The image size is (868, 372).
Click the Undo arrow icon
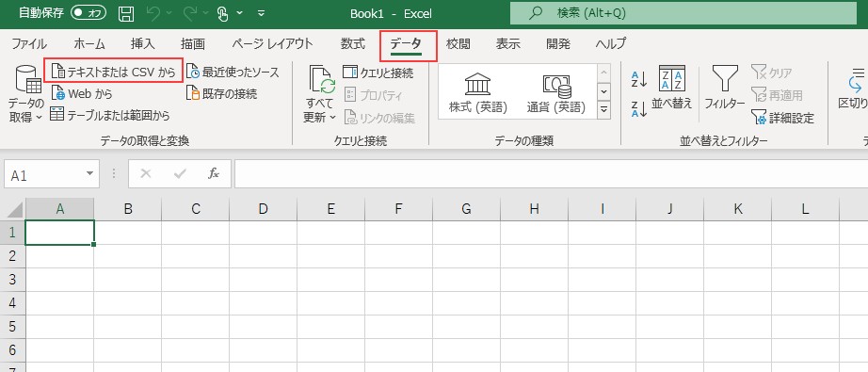[x=154, y=14]
